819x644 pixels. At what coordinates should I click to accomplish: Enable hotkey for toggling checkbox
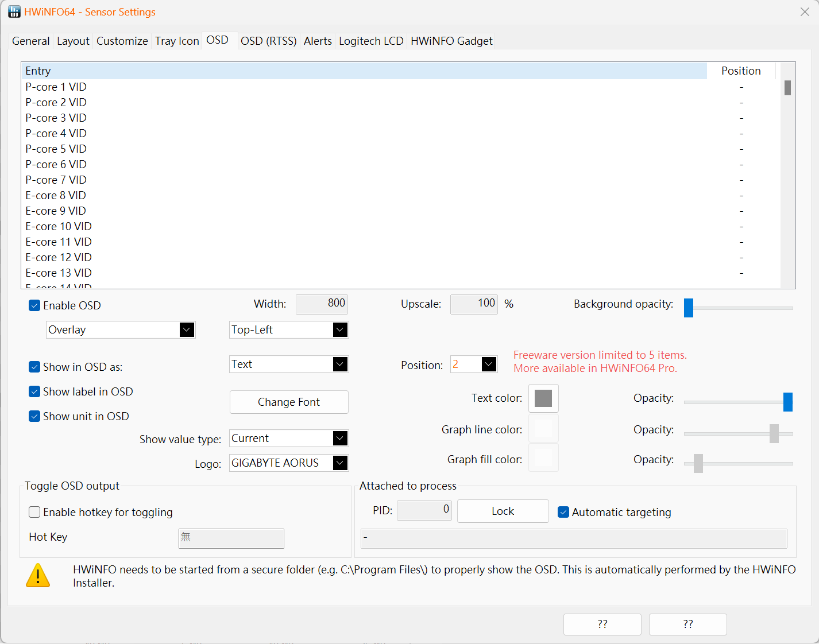34,512
